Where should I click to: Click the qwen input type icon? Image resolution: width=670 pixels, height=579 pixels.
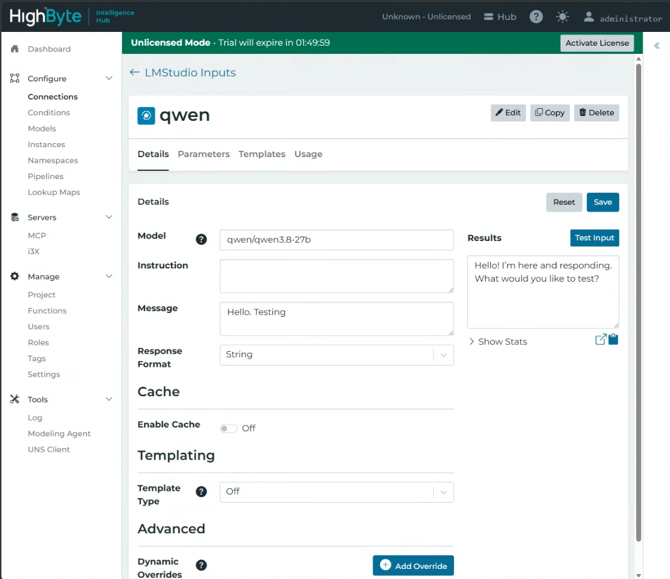tap(146, 116)
